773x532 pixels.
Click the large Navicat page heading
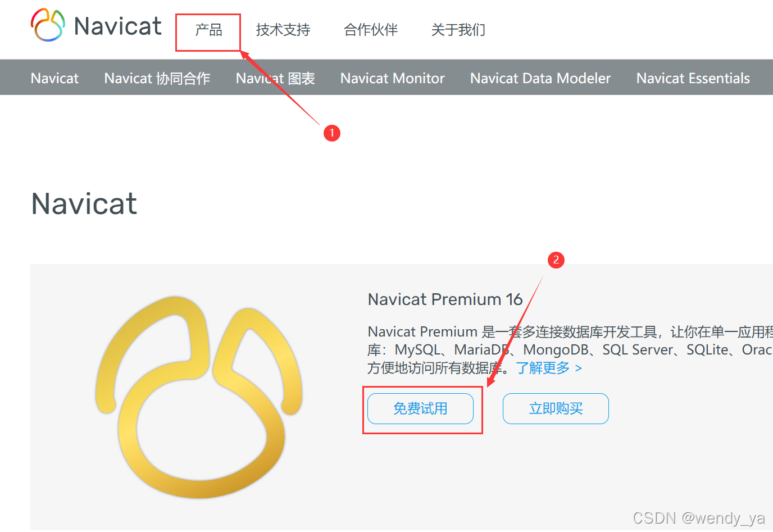coord(84,203)
